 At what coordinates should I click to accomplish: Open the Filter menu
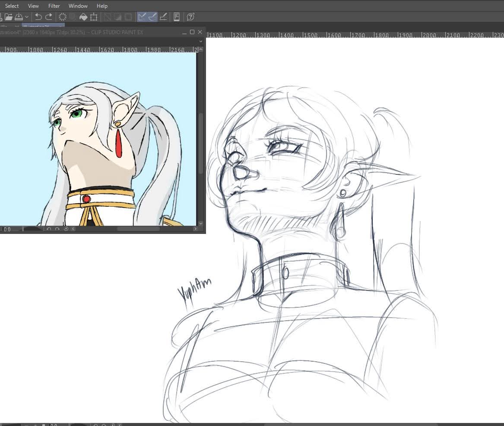click(x=54, y=6)
